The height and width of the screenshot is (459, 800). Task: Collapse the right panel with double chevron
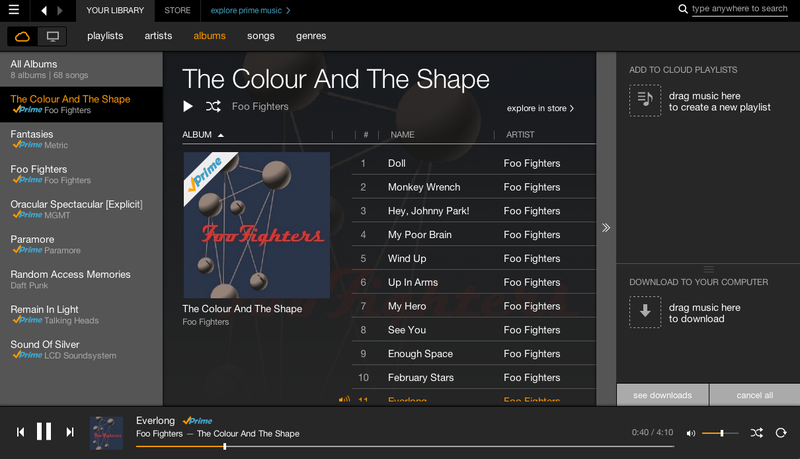point(606,227)
